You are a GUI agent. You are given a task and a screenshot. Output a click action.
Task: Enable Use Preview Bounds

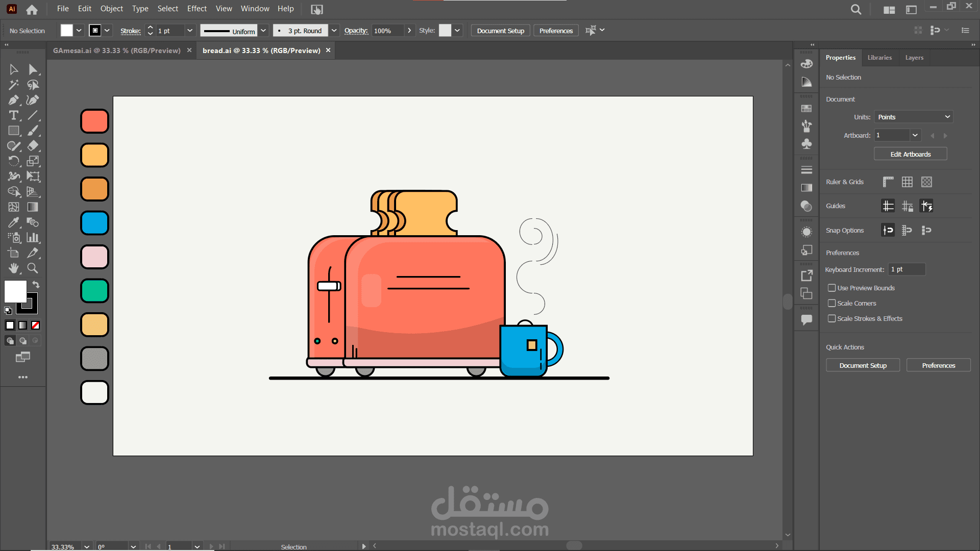coord(832,288)
